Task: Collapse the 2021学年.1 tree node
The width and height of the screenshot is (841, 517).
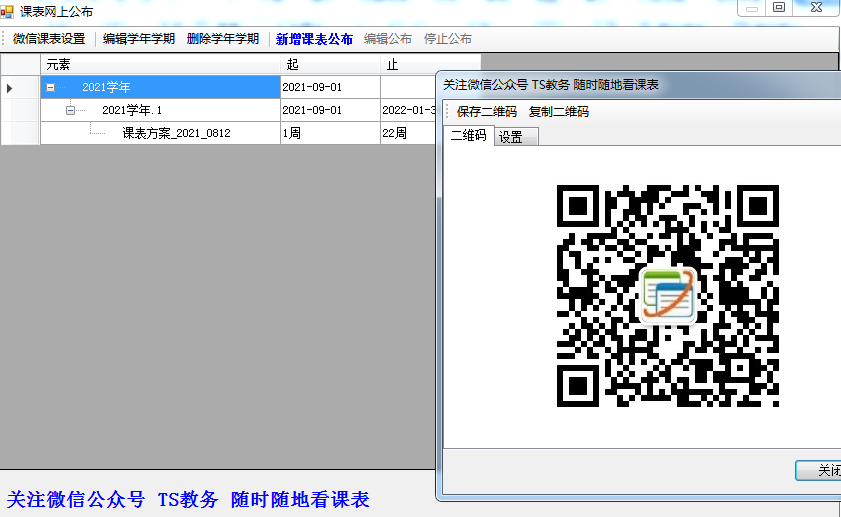Action: point(70,110)
